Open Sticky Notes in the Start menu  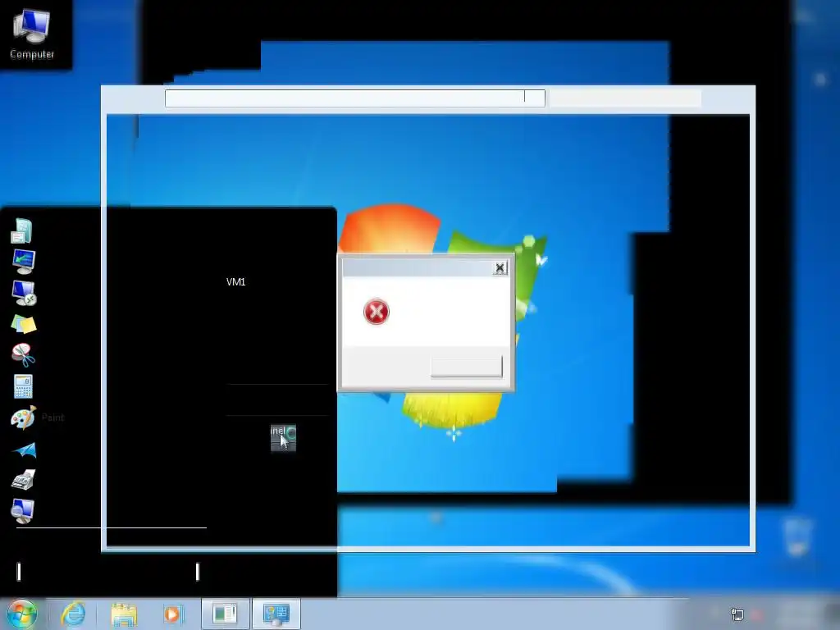point(24,324)
